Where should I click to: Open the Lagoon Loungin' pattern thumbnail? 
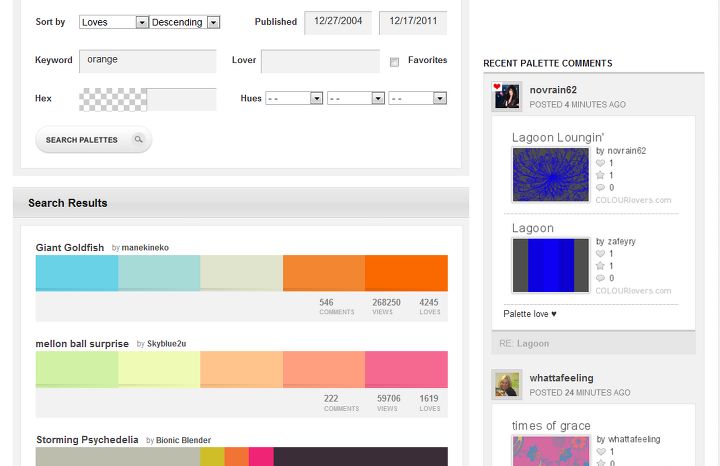tap(551, 174)
